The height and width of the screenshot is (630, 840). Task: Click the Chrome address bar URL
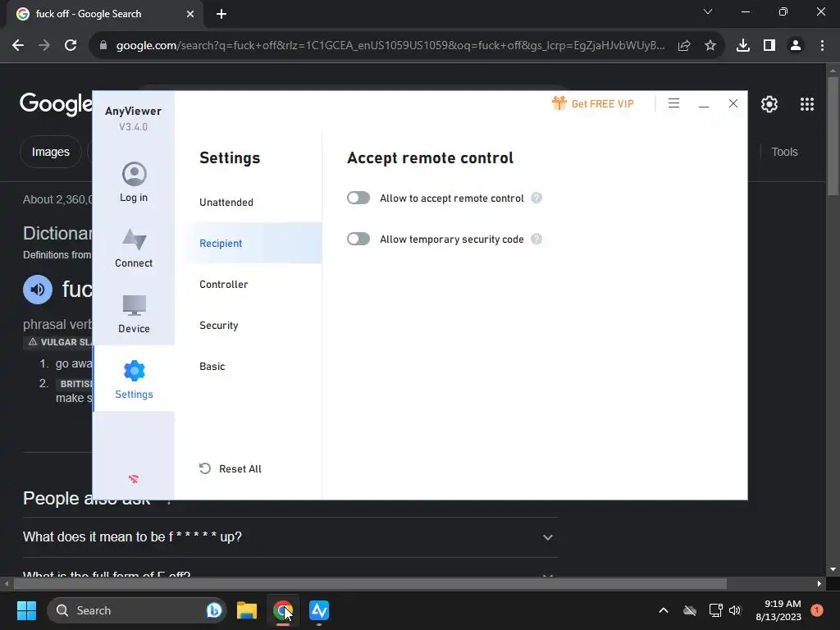coord(390,46)
